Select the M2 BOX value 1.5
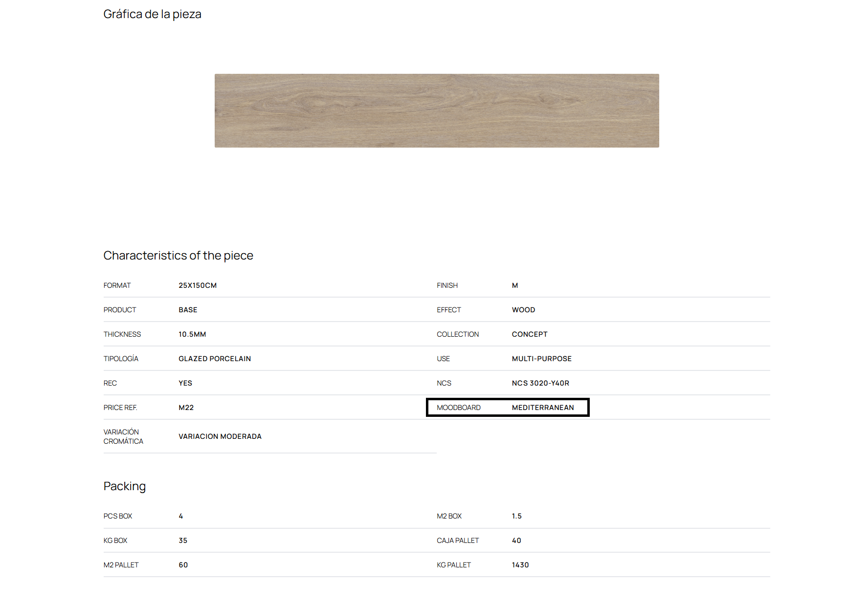The width and height of the screenshot is (868, 605). [x=517, y=516]
